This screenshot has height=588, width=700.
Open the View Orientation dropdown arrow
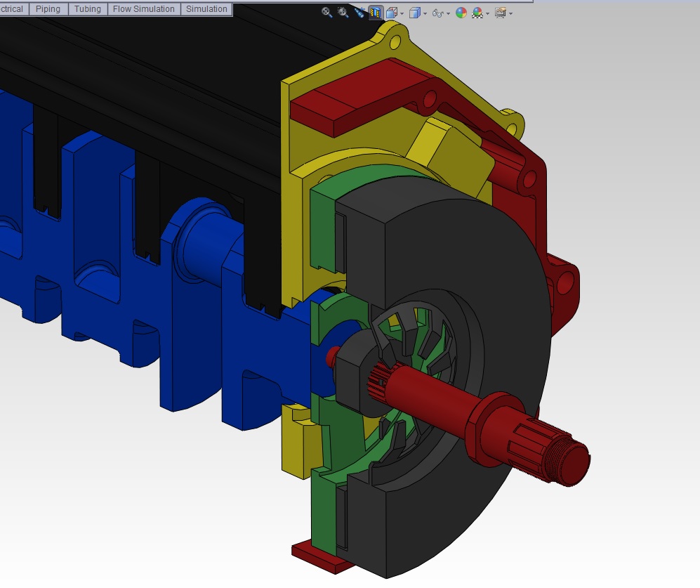(402, 13)
